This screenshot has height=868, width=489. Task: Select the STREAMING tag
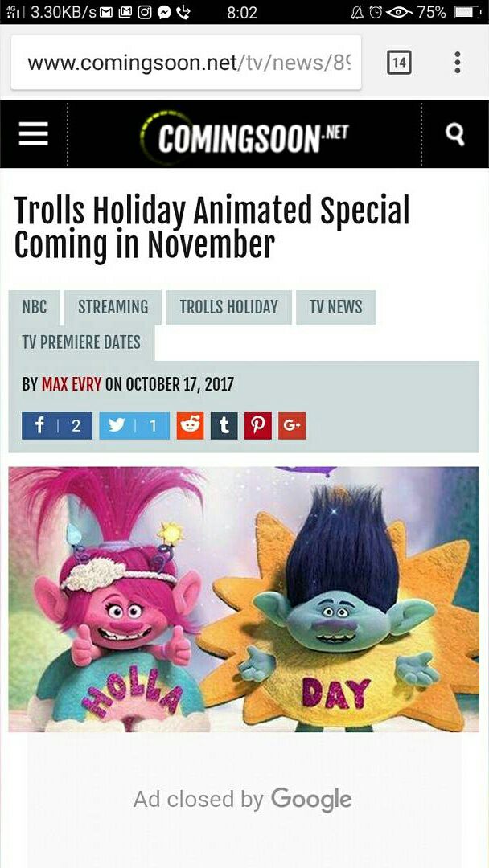click(x=113, y=307)
